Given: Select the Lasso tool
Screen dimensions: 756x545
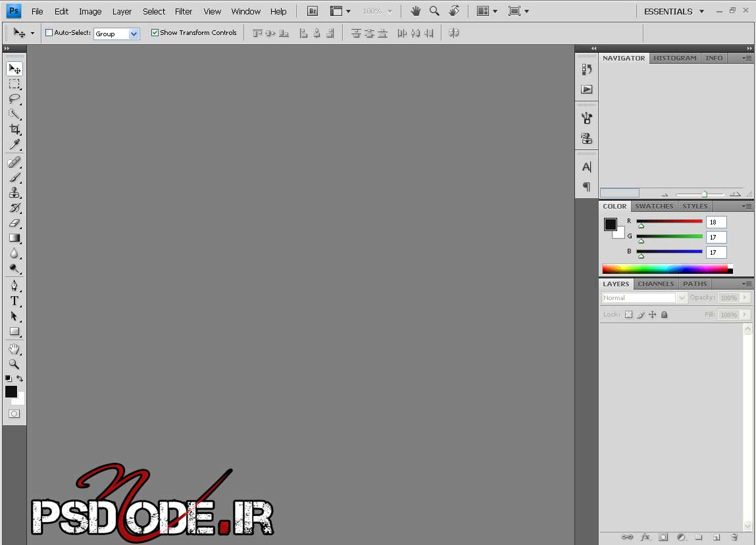Looking at the screenshot, I should point(14,99).
